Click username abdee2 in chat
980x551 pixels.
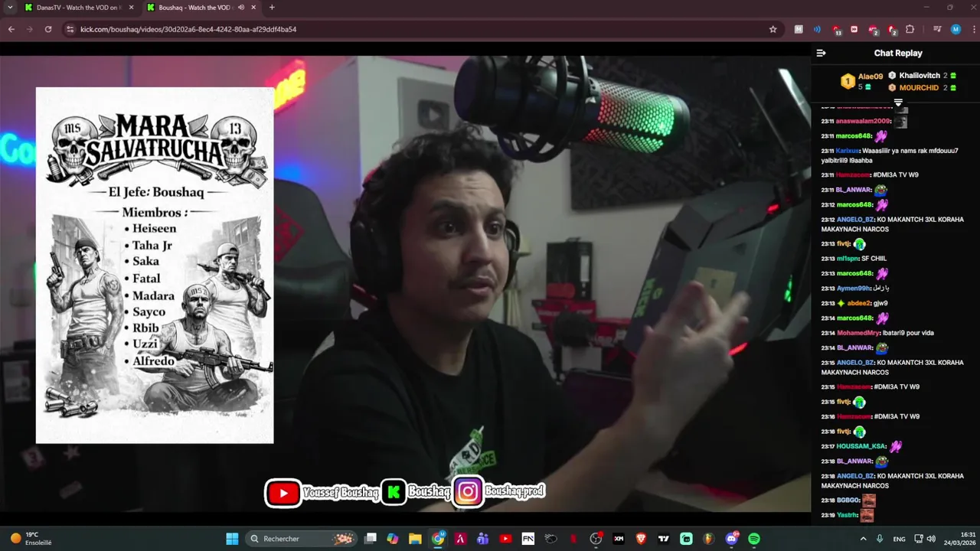pyautogui.click(x=858, y=303)
